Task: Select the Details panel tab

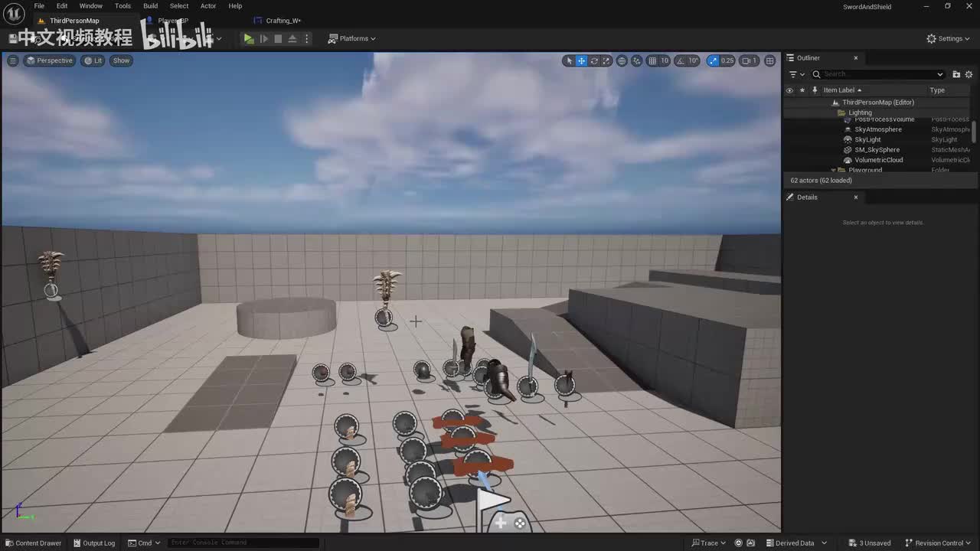Action: click(x=807, y=197)
